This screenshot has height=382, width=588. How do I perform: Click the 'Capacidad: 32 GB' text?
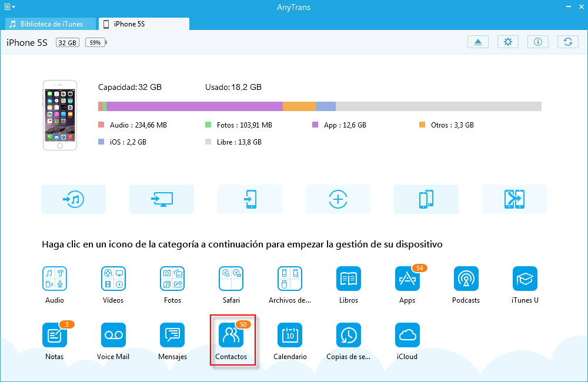[130, 87]
